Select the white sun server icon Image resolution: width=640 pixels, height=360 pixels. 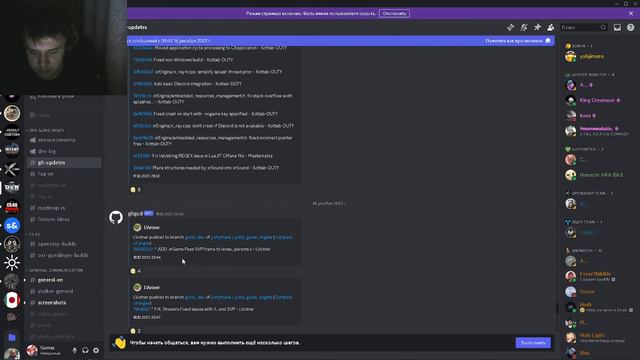(x=12, y=262)
